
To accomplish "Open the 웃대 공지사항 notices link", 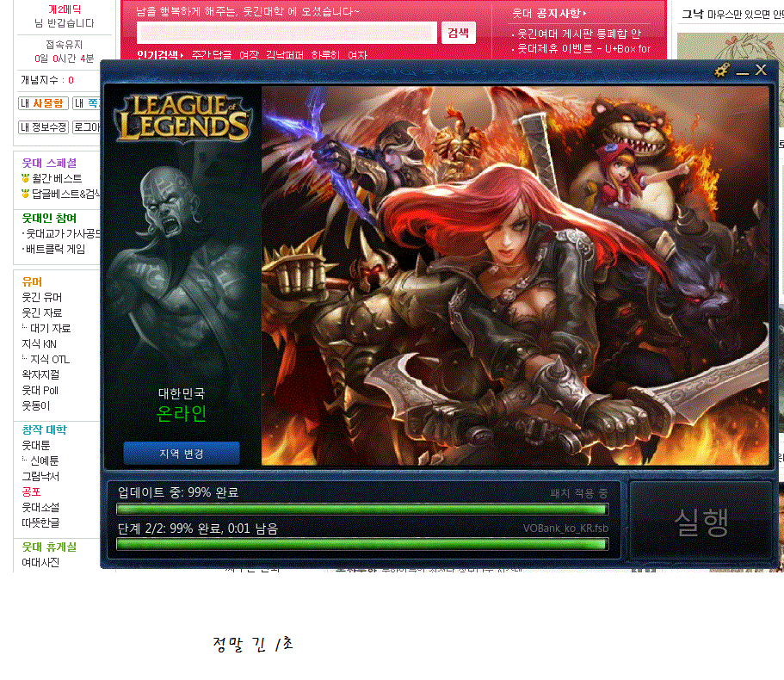I will (549, 14).
